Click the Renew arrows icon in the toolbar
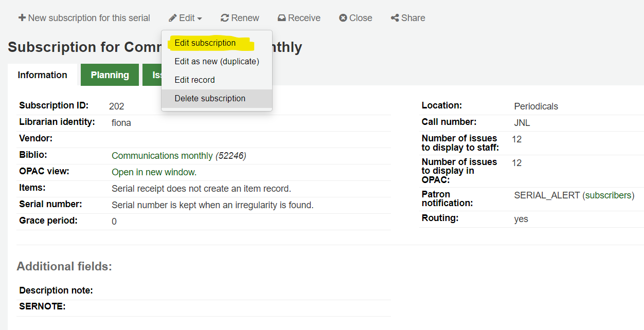The image size is (644, 330). (x=225, y=17)
